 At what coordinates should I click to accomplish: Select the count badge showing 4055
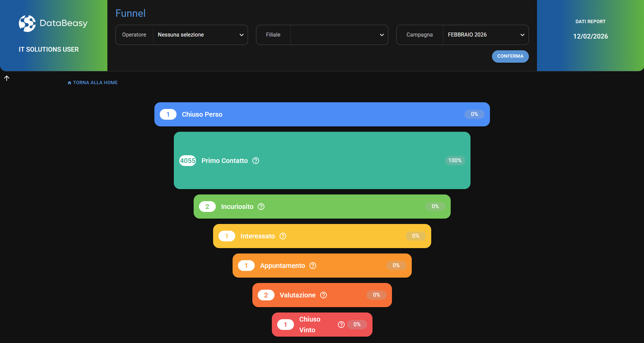click(187, 161)
